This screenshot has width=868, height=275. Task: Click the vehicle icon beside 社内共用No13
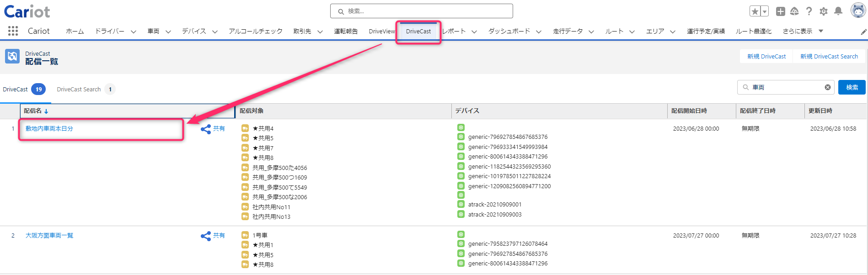tap(245, 217)
